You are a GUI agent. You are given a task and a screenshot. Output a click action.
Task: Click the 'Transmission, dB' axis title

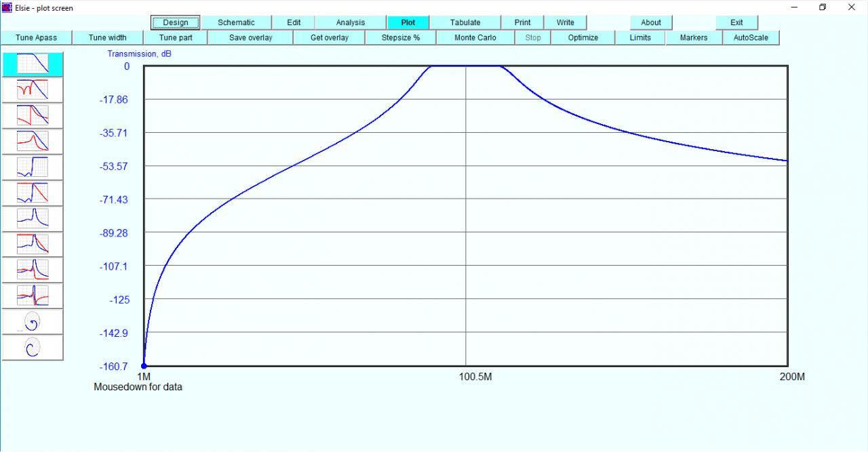click(x=140, y=54)
